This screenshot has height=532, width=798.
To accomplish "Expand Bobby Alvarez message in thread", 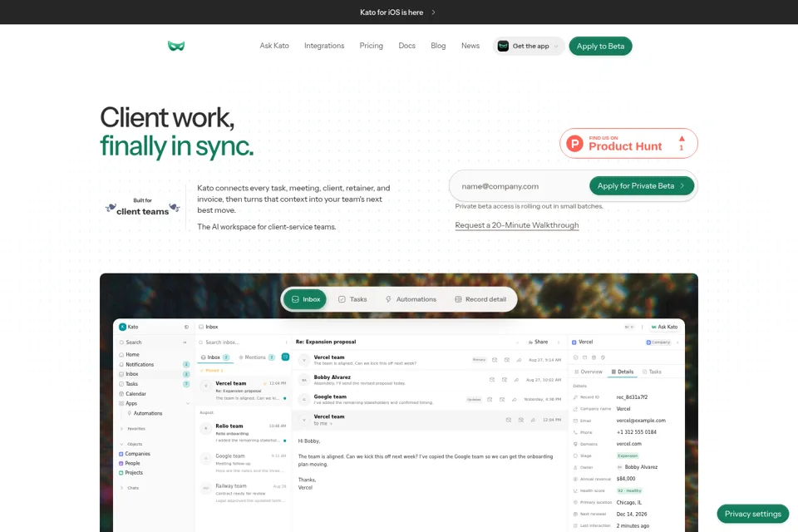I will coord(430,380).
